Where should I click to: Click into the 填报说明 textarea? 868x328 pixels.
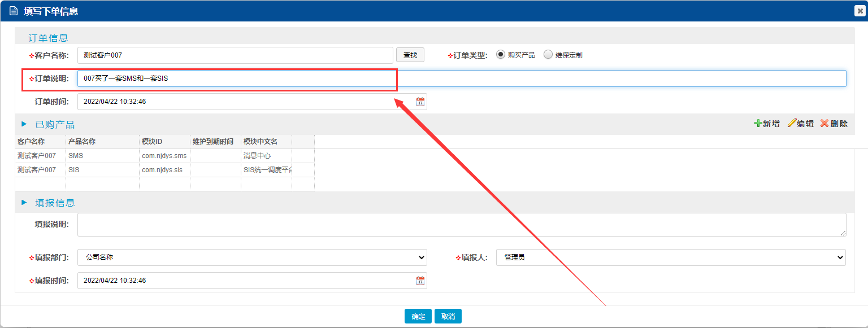[x=461, y=225]
